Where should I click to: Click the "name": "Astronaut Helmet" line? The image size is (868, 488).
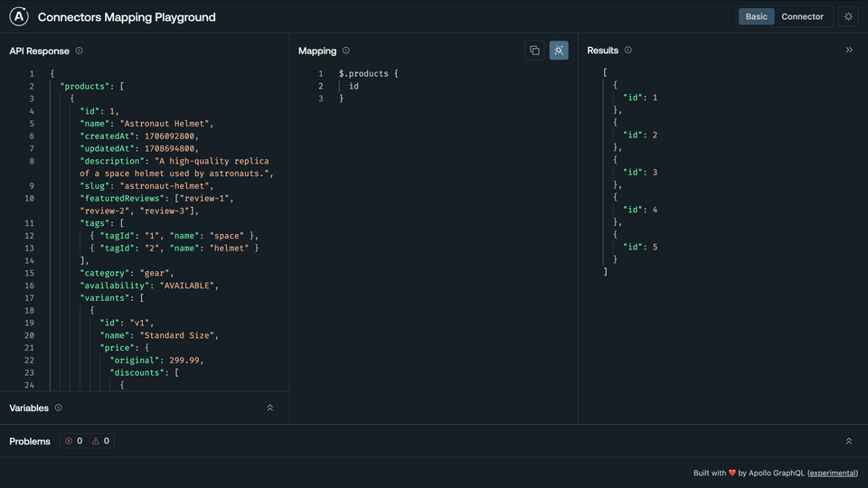[x=146, y=124]
